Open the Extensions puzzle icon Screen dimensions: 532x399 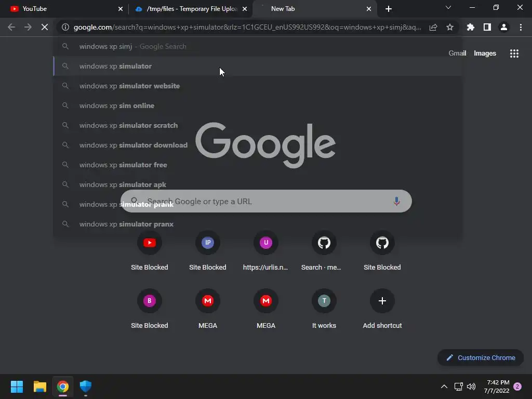(471, 27)
